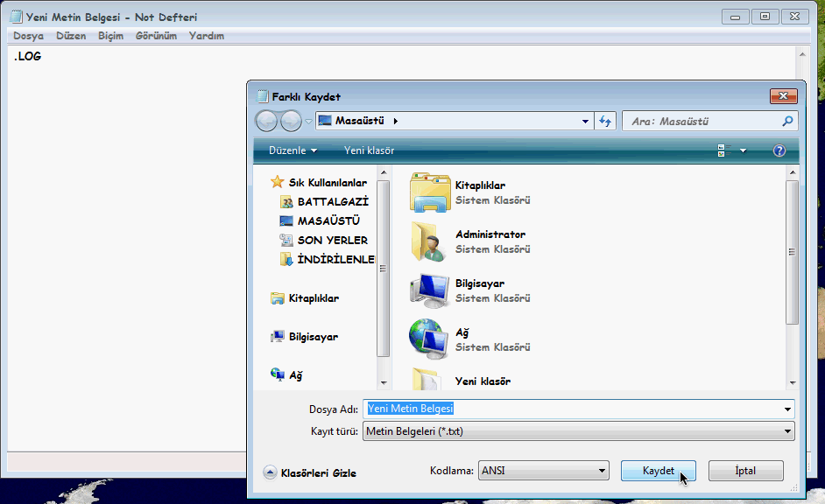Select Sık Kullanılanlar in navigation pane

pos(328,182)
